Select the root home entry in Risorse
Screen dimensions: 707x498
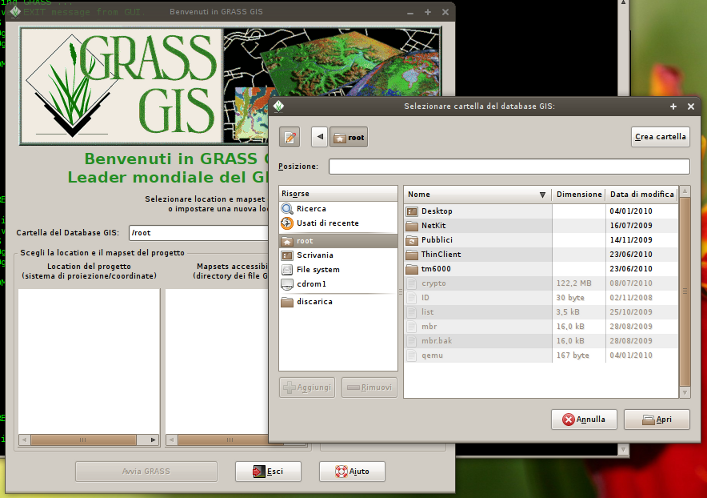tap(338, 241)
